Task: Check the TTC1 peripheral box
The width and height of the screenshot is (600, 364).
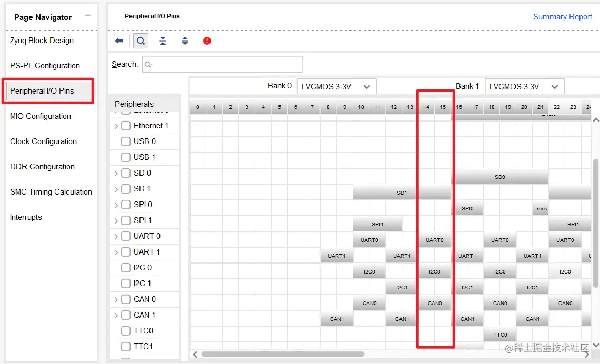Action: pyautogui.click(x=126, y=347)
